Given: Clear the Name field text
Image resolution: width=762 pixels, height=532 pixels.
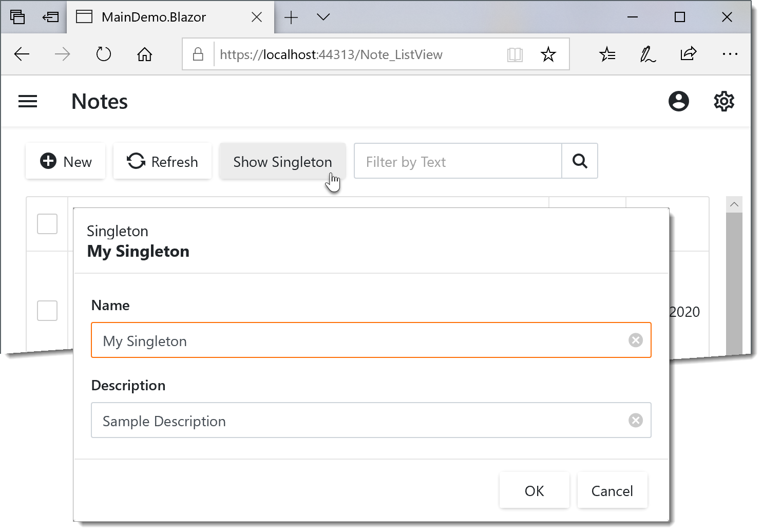Looking at the screenshot, I should [636, 340].
